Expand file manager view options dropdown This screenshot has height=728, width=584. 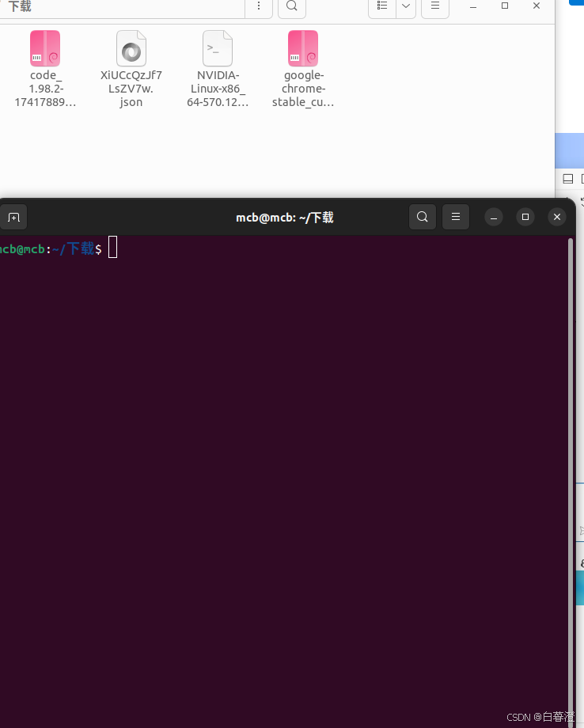click(406, 6)
